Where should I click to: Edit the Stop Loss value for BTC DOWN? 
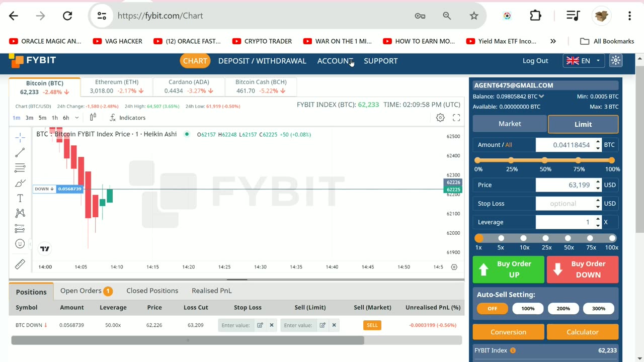[x=260, y=325]
